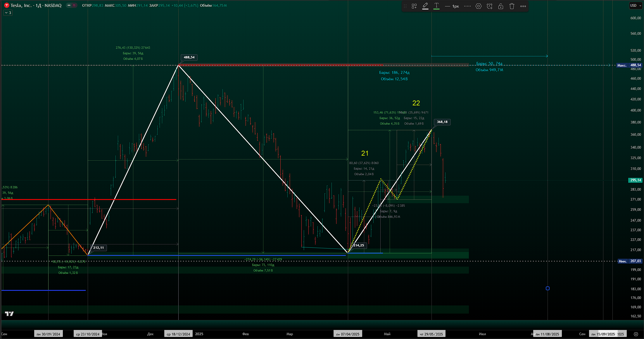
Task: Change text color with T tool
Action: [436, 6]
